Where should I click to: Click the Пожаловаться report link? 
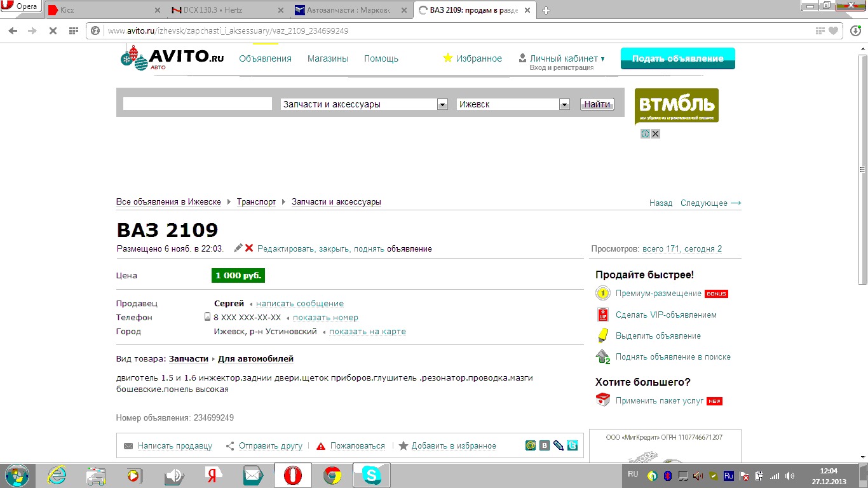(x=358, y=446)
